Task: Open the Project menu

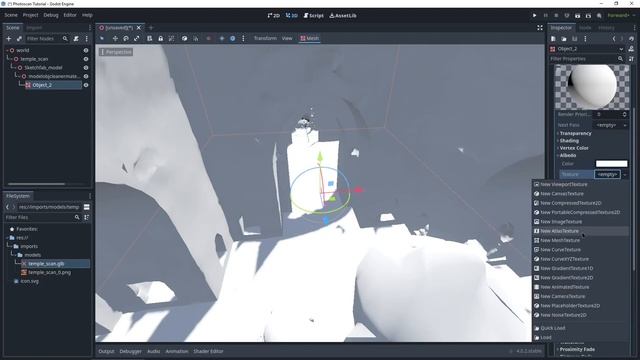Action: point(30,15)
